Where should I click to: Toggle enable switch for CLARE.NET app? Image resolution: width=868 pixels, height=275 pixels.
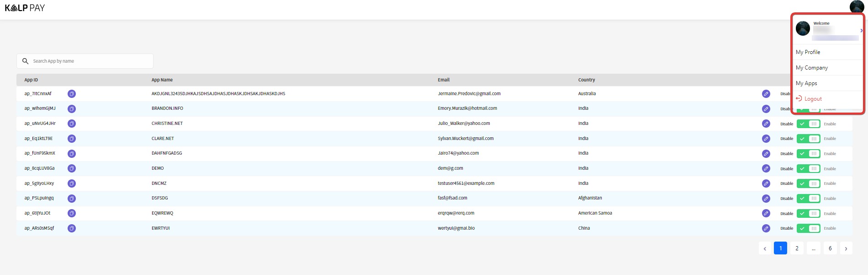808,139
